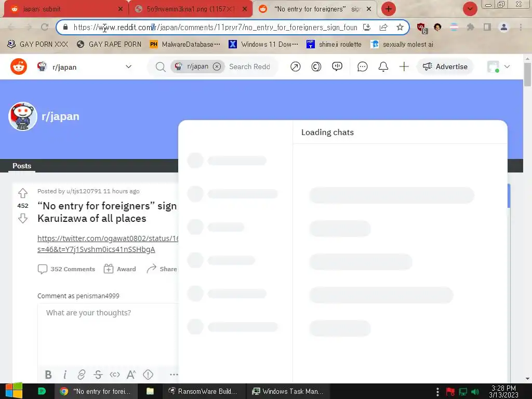This screenshot has width=532, height=399.
Task: Open the Windows 11 Download bookmark
Action: [263, 44]
